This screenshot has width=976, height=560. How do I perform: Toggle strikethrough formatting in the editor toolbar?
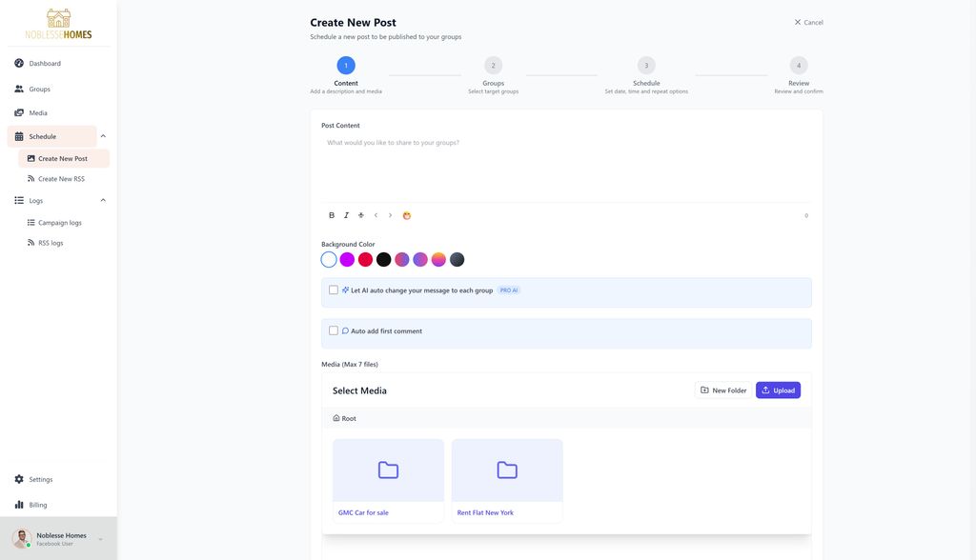coord(361,215)
